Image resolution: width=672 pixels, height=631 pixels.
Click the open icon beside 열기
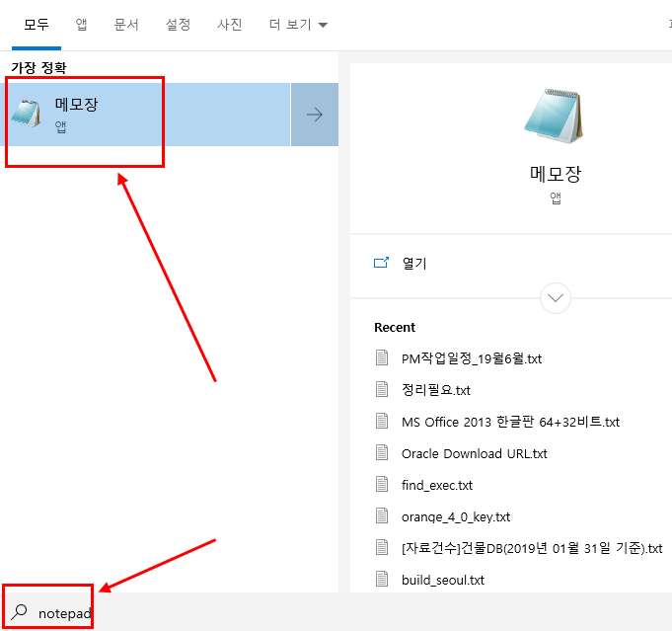[382, 263]
